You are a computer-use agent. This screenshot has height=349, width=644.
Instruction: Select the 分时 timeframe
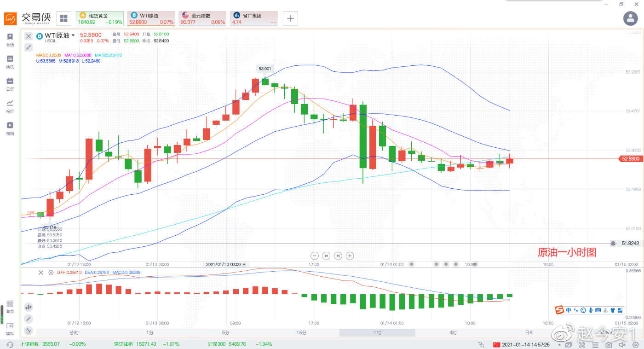coord(74,332)
